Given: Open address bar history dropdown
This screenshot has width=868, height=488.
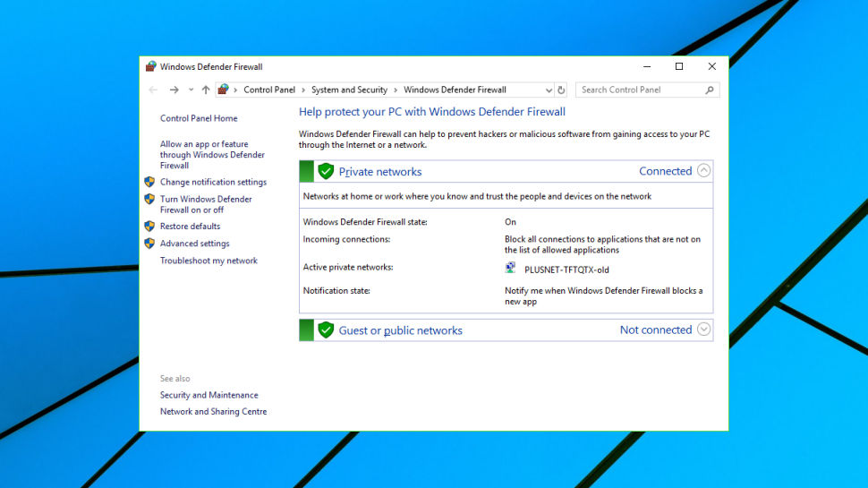Looking at the screenshot, I should point(549,90).
